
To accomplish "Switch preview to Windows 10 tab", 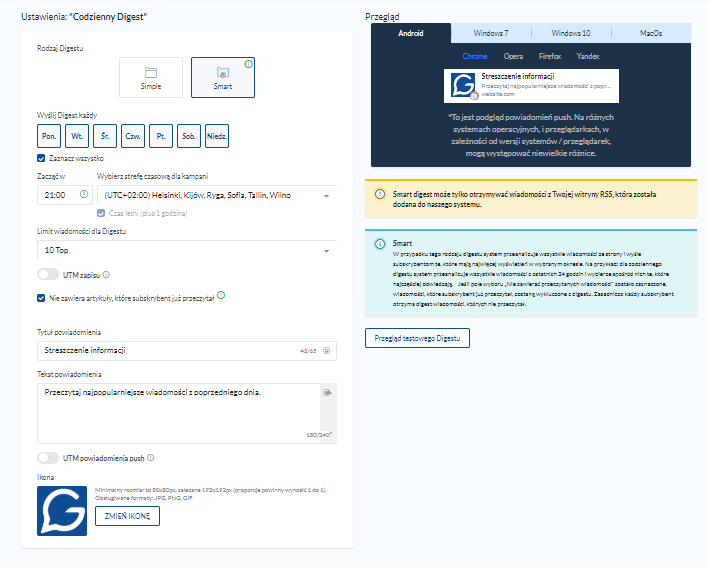I will 571,33.
